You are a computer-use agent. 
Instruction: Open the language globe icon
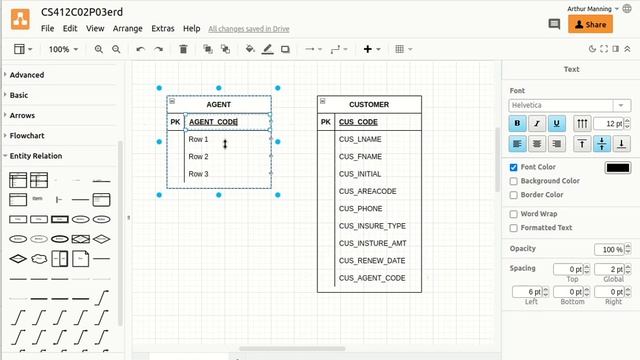[627, 9]
